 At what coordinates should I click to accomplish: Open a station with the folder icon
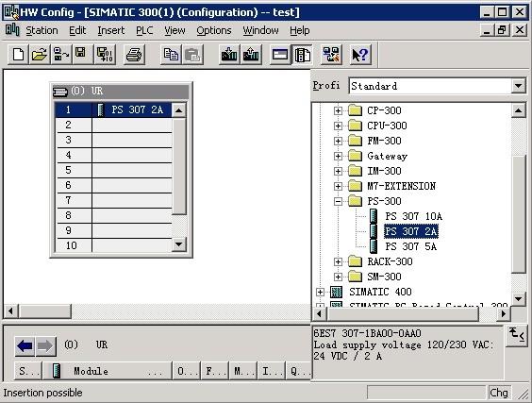(40, 55)
